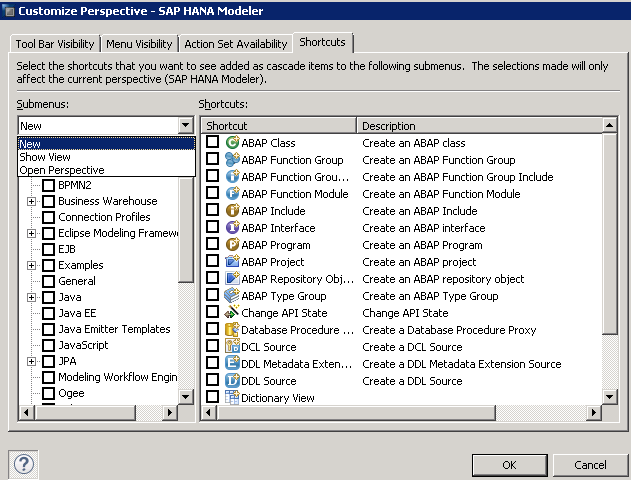Expand the JPA tree node
This screenshot has height=480, width=631.
click(x=31, y=361)
